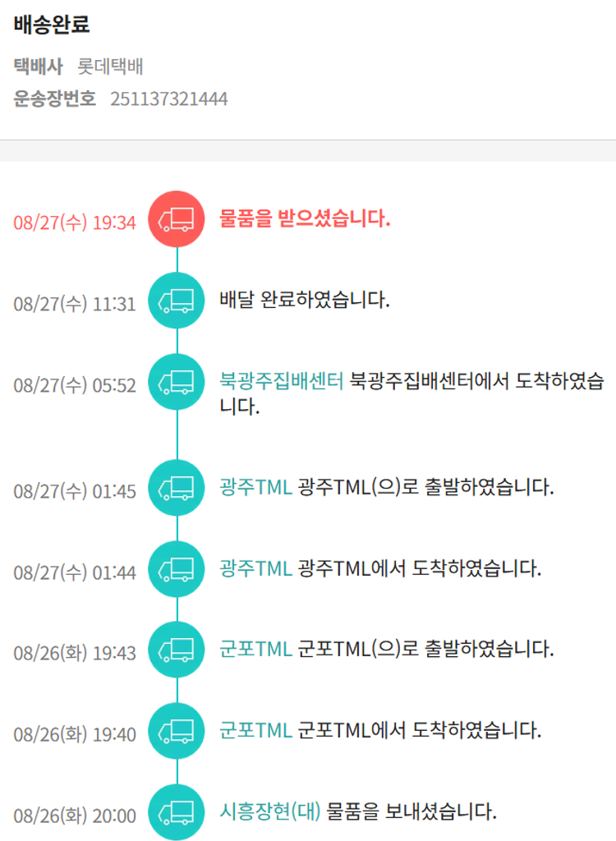Click the truck icon for 시흥장현(대) dispatch
The image size is (616, 841).
(176, 812)
